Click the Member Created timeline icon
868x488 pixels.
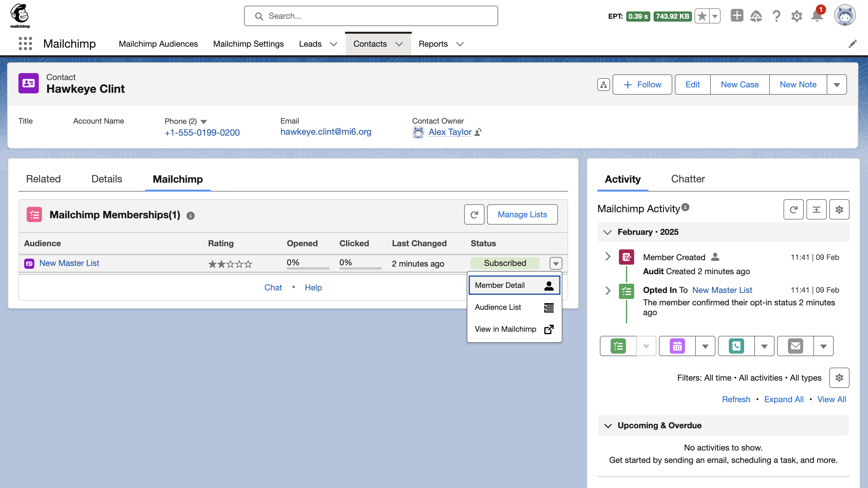(627, 257)
